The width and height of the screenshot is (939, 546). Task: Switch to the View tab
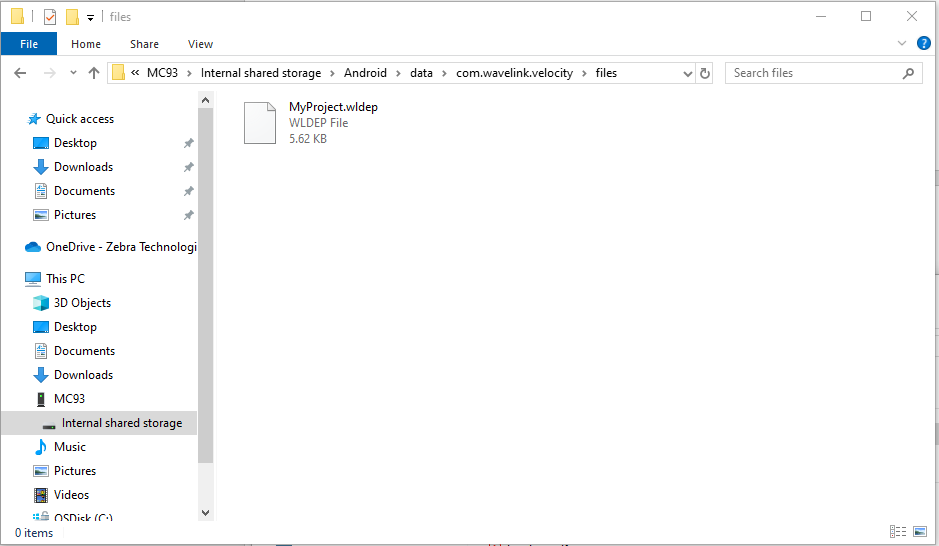pyautogui.click(x=200, y=44)
